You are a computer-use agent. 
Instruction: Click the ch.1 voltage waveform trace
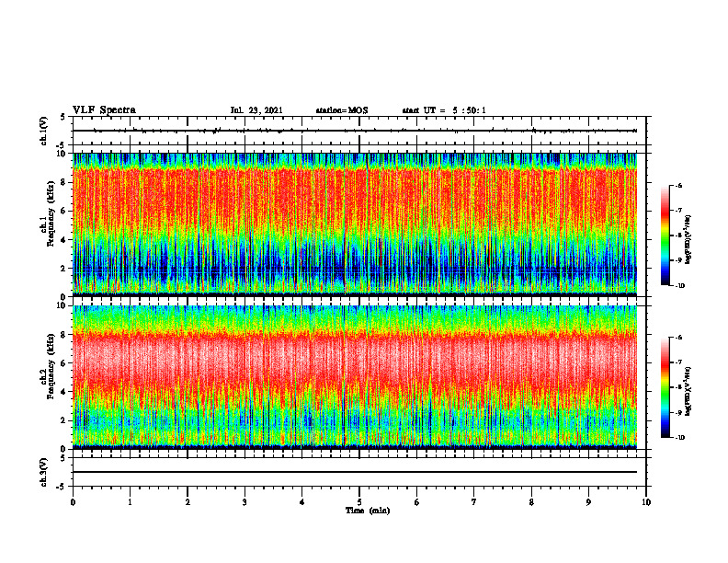click(354, 131)
